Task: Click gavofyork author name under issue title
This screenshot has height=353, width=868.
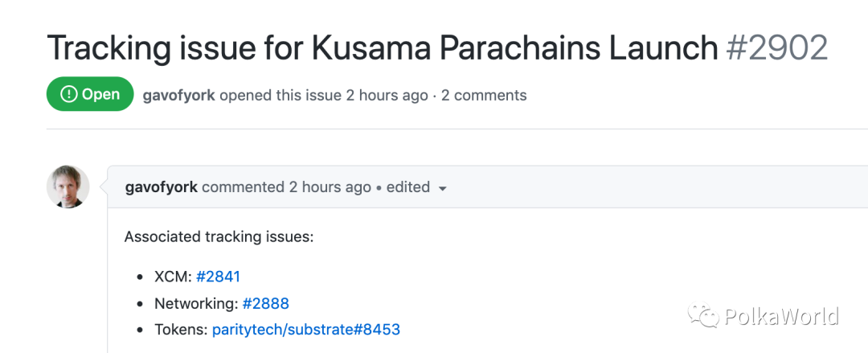Action: (x=178, y=95)
